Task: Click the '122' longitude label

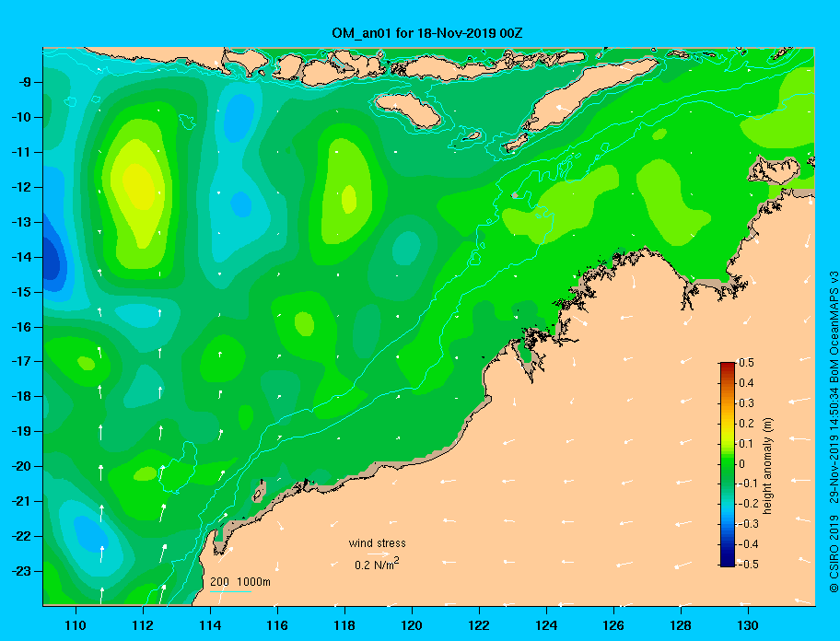Action: click(x=479, y=625)
